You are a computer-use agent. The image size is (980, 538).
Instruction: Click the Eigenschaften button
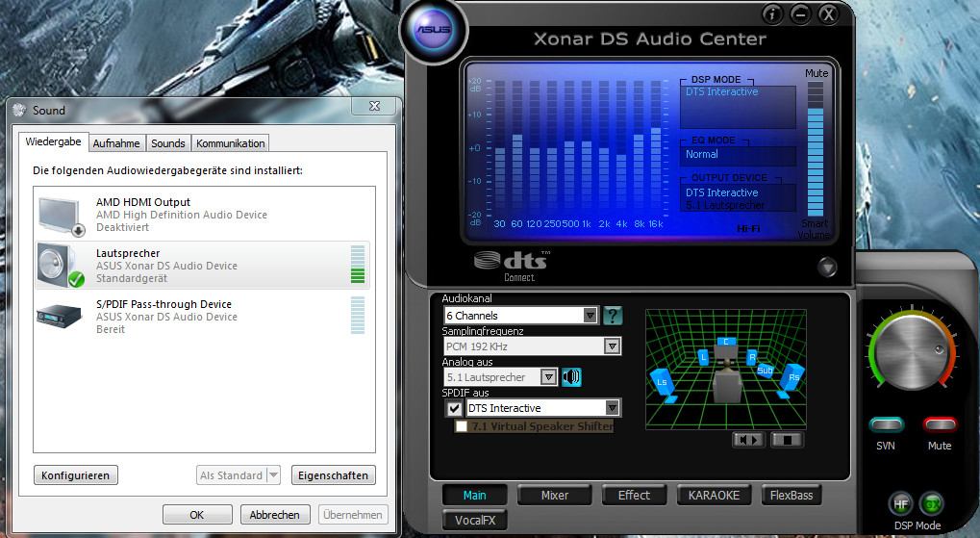pos(333,475)
